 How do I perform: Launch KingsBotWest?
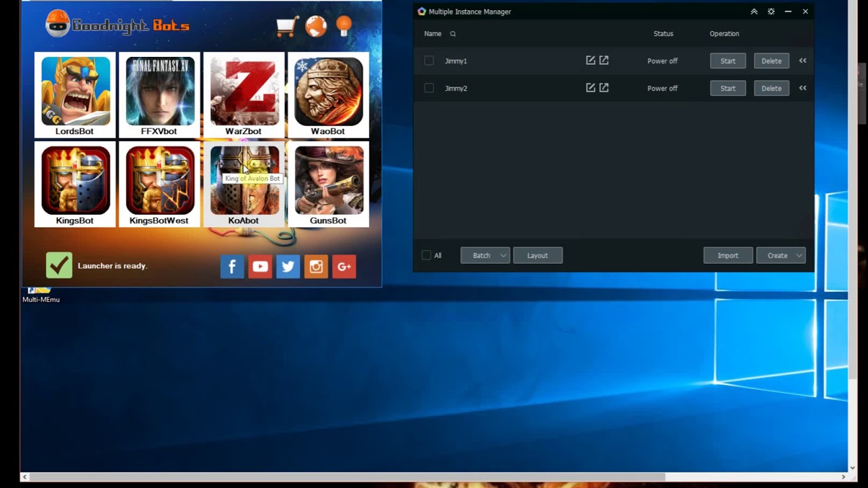(x=159, y=184)
